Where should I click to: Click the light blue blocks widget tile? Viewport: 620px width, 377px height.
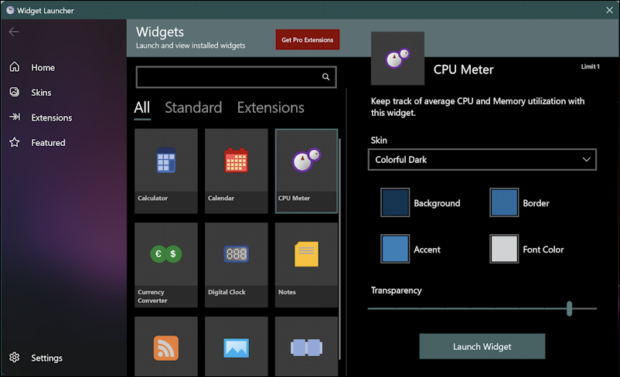point(306,347)
